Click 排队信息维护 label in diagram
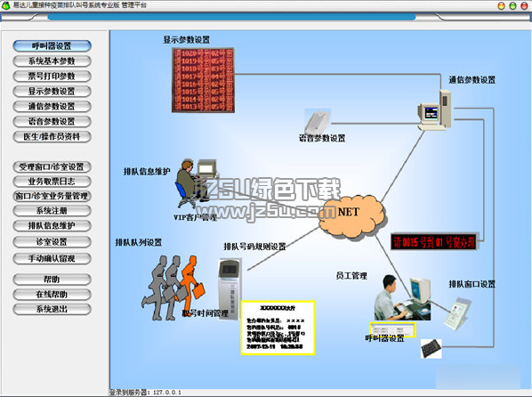Viewport: 532px width, 397px height. point(147,172)
